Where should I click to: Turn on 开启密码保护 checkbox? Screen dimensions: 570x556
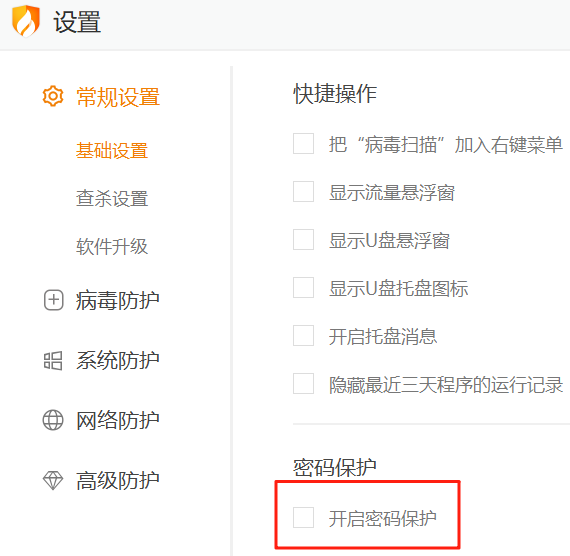304,517
